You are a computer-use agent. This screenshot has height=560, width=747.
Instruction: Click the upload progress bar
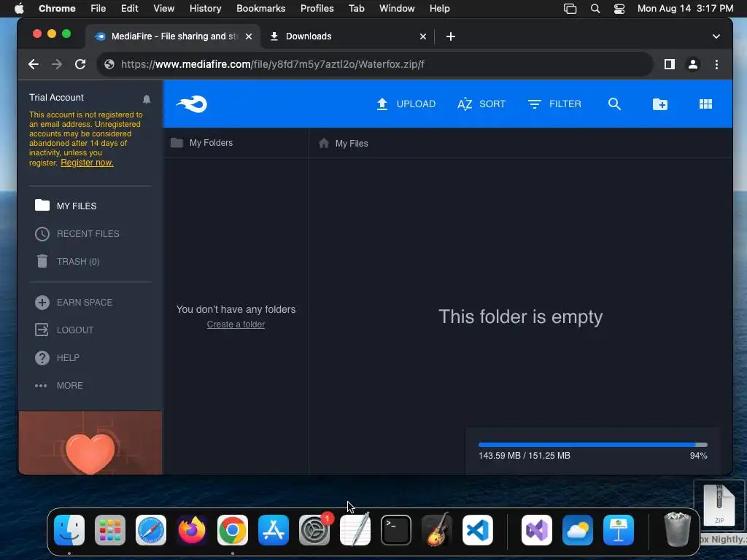point(592,445)
